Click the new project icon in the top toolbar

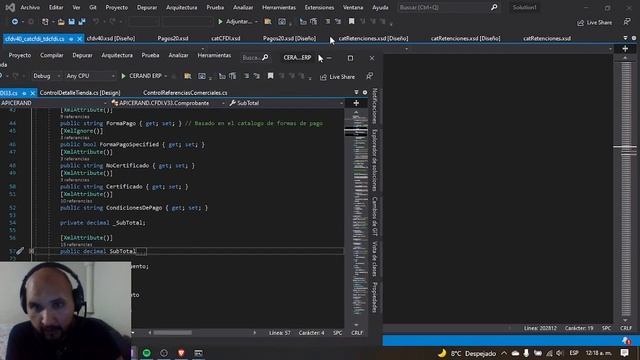45,22
